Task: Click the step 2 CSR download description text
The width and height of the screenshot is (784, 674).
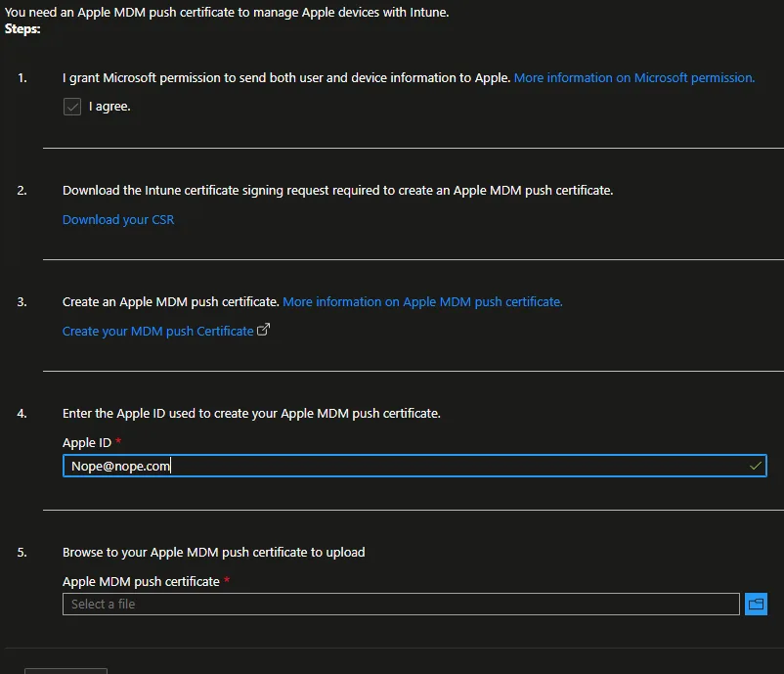Action: [x=337, y=190]
